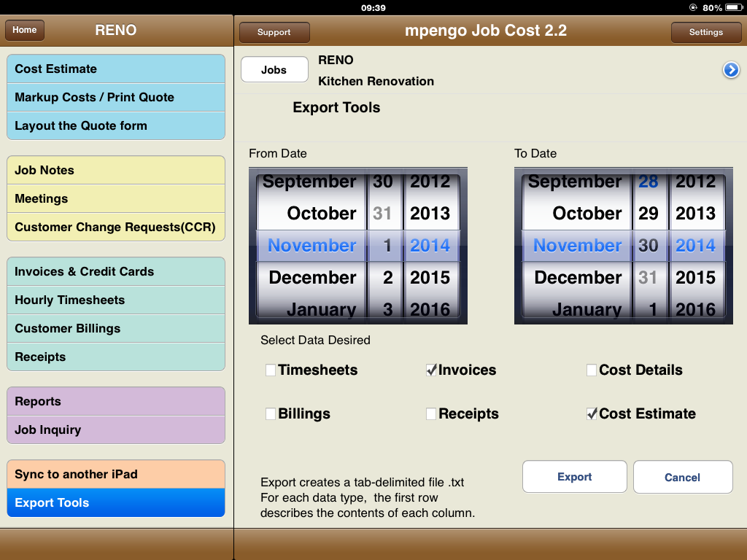
Task: Cancel the export operation
Action: (x=682, y=478)
